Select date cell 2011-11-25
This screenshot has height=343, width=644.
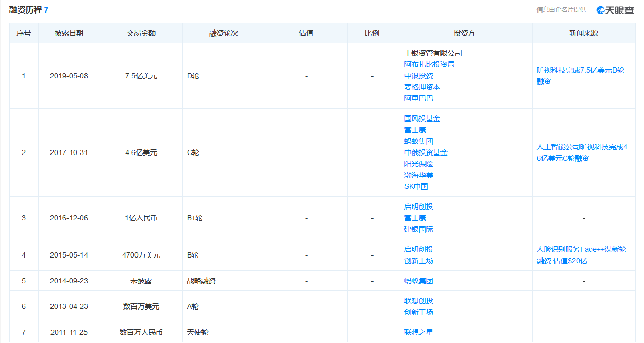click(x=69, y=332)
